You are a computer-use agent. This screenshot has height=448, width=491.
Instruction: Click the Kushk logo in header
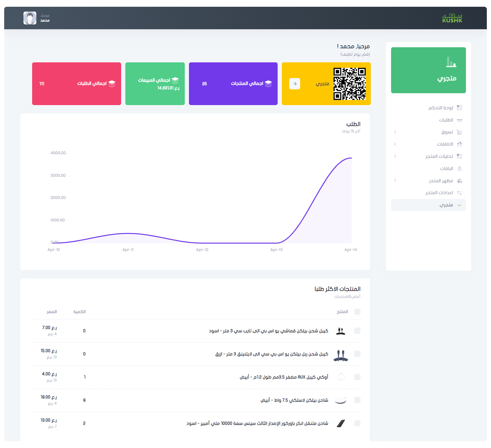(452, 18)
